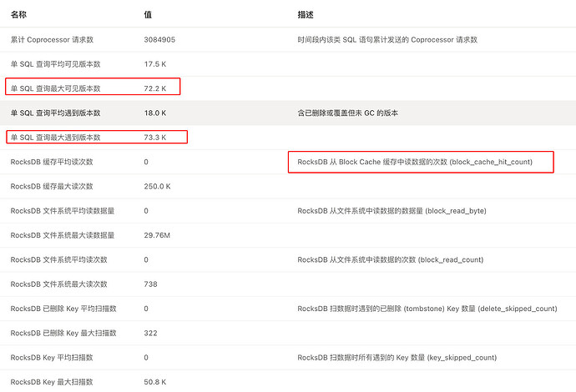Viewport: 576px width, 392px height.
Task: Click the highlighted 72.2 K value
Action: tap(155, 88)
